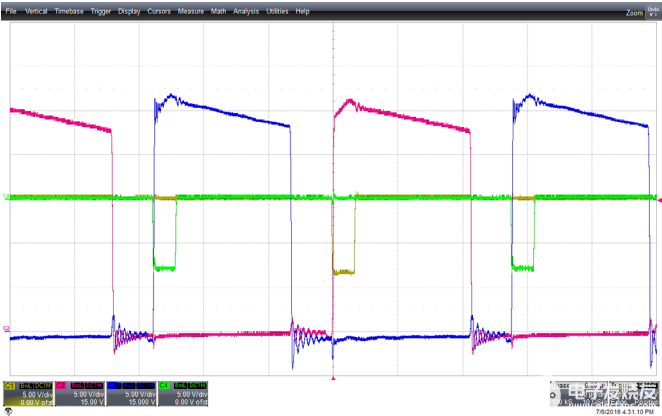Open the Utilities menu
The image size is (662, 416).
pos(277,10)
